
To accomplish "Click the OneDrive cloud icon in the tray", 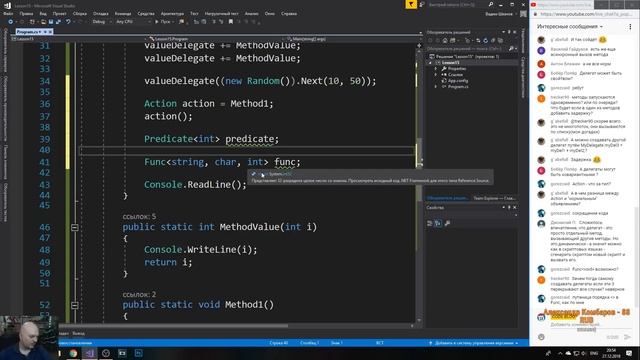I will tap(568, 353).
